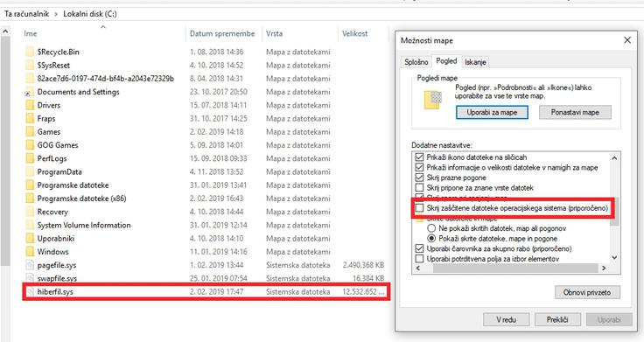
Task: Check Skrij pripone za znane vrste datotek
Action: (419, 188)
